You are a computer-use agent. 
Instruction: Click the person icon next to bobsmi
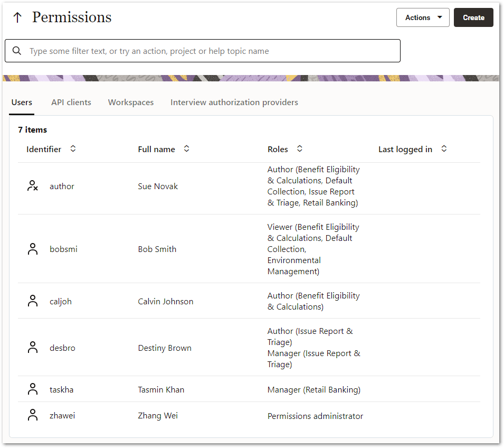(32, 249)
